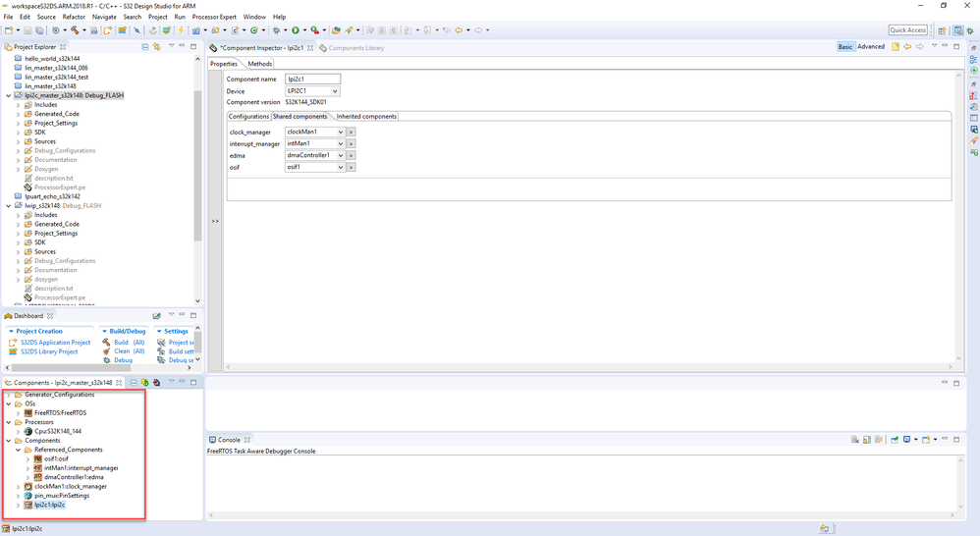Click the highlighter icon in right sidebar
Viewport: 980px width, 536px height.
click(974, 141)
